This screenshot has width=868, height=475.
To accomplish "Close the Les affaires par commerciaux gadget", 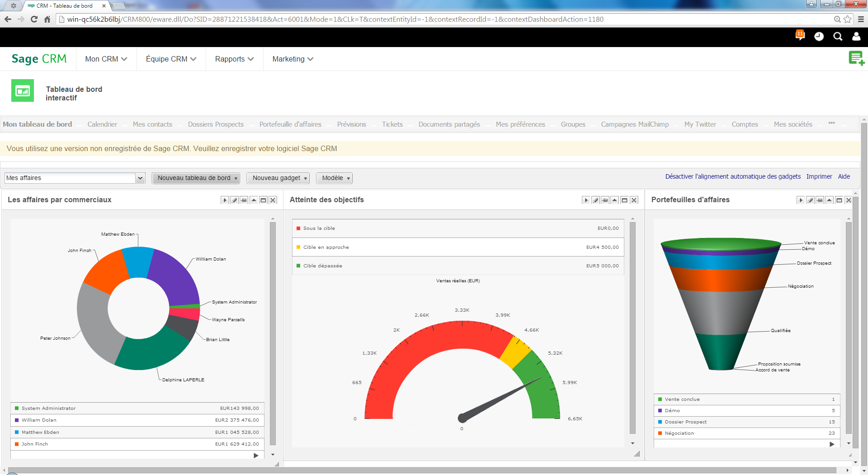I will click(x=273, y=200).
